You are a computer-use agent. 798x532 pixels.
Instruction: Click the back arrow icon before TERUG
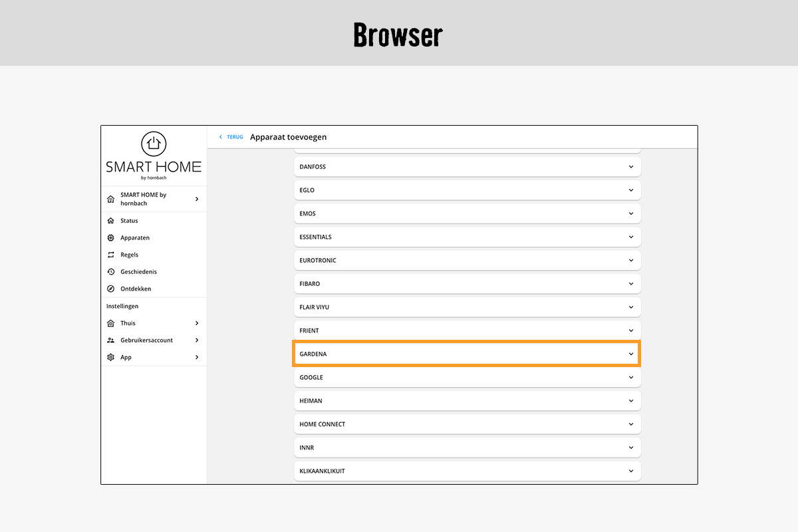tap(221, 137)
